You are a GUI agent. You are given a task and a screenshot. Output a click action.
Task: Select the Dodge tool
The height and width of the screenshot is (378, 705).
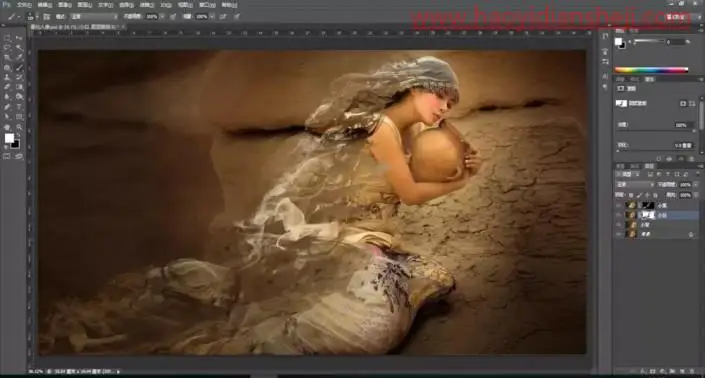tap(19, 97)
